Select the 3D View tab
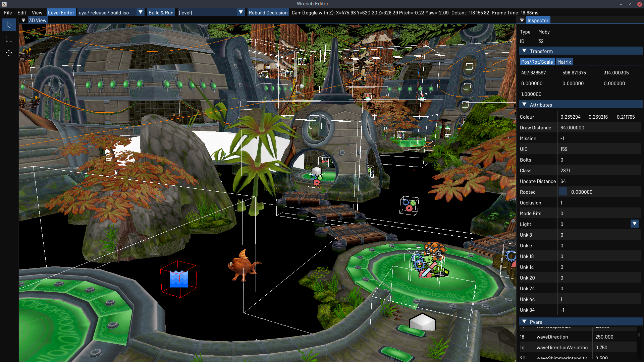The width and height of the screenshot is (644, 362). tap(38, 20)
